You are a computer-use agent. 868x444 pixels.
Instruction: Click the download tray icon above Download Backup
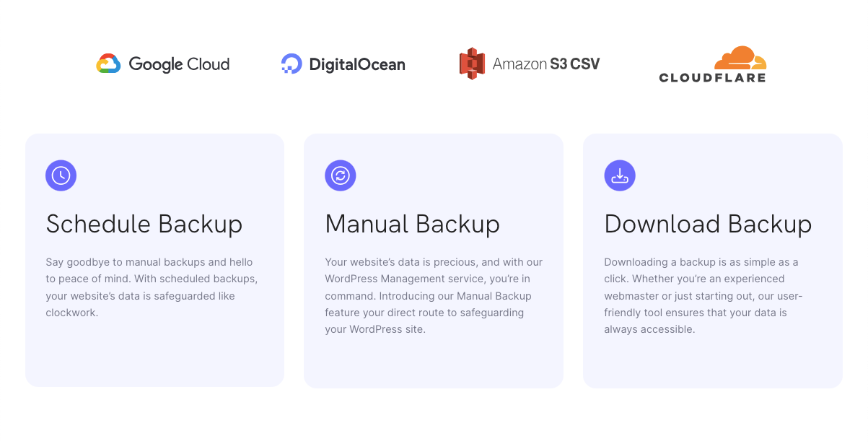pos(620,175)
